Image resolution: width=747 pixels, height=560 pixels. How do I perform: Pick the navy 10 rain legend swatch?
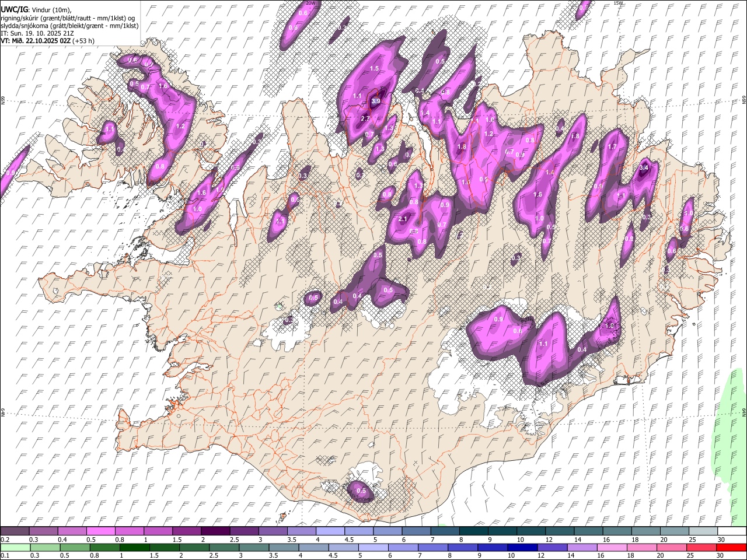coord(521,547)
